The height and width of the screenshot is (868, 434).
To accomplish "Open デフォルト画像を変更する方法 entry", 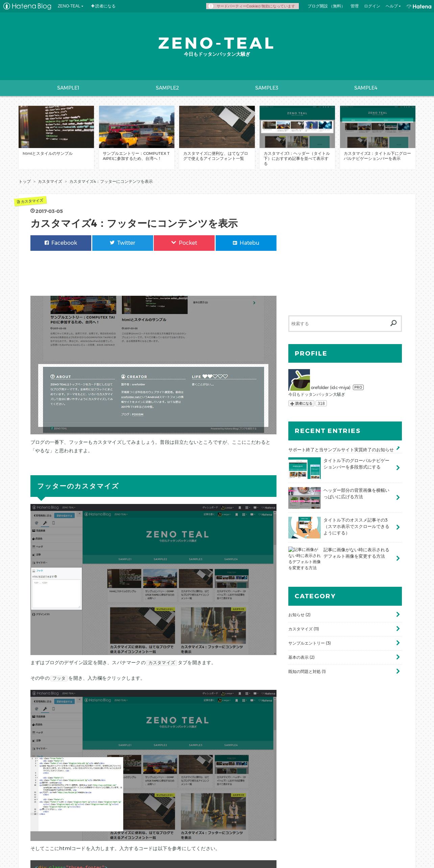I will click(356, 553).
